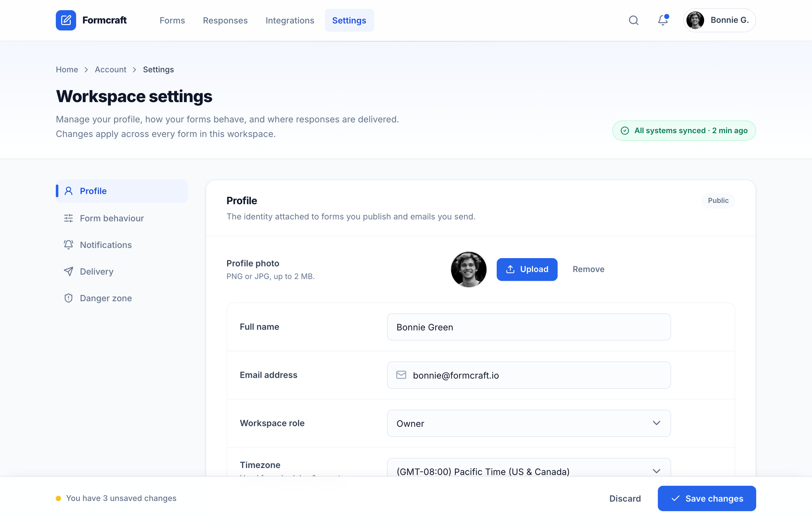Click the 'Workspace role' label

[x=272, y=423]
